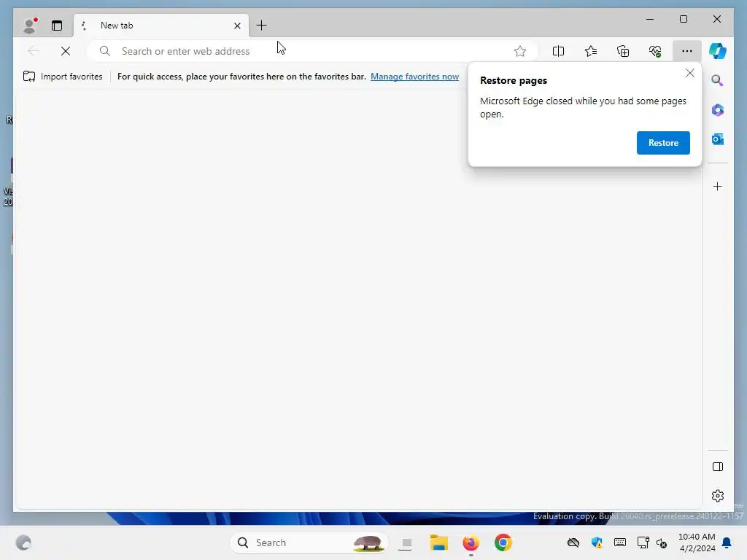Open the display network tray icon
Viewport: 747px width, 560px height.
tap(643, 542)
